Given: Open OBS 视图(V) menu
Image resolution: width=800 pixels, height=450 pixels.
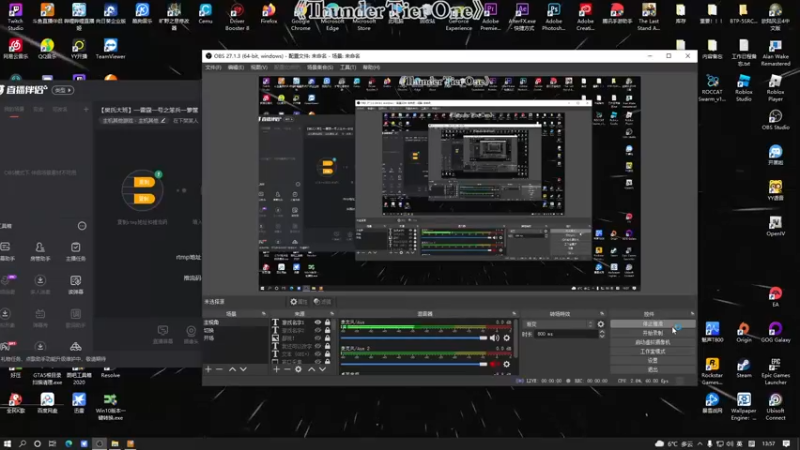Looking at the screenshot, I should pos(259,67).
